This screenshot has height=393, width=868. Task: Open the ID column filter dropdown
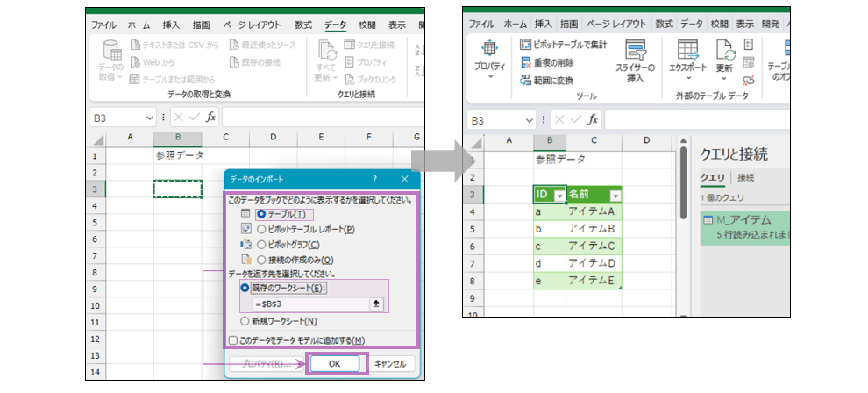559,196
